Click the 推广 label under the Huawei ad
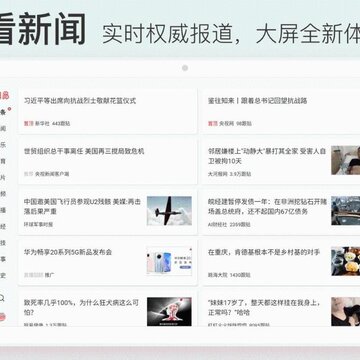The width and height of the screenshot is (360, 360). click(x=49, y=275)
